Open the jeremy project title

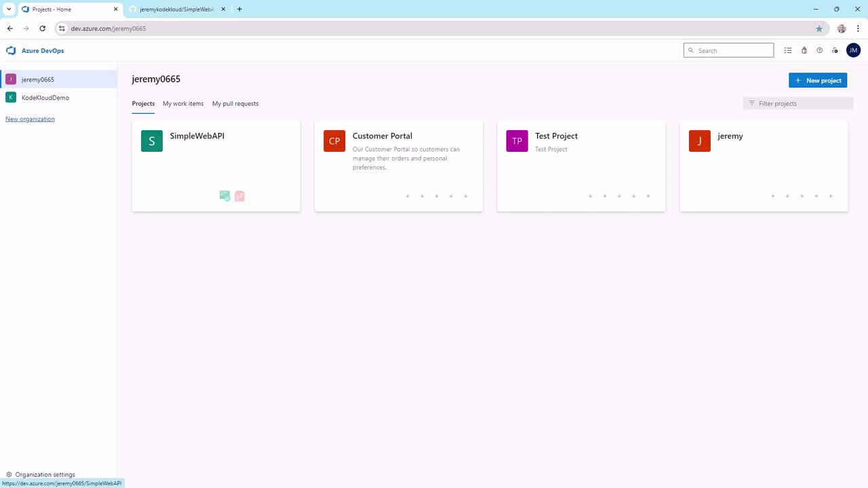pyautogui.click(x=730, y=136)
